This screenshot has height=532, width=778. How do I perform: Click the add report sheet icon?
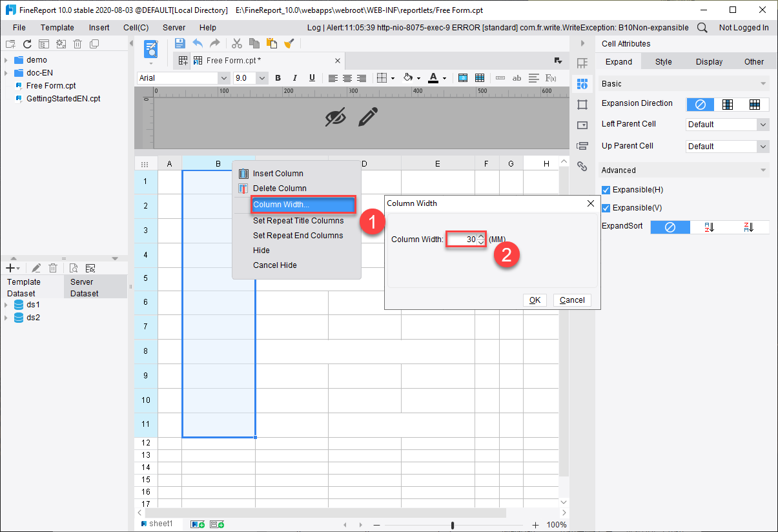[x=198, y=524]
